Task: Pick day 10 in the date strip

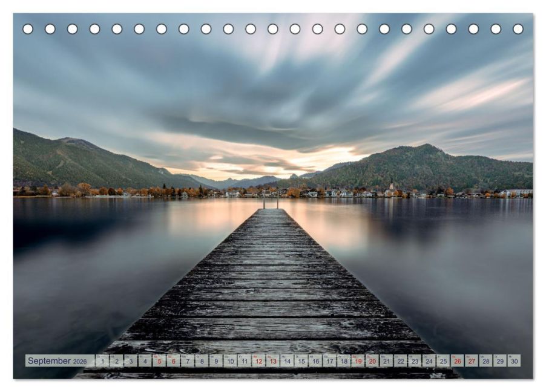Action: point(230,361)
